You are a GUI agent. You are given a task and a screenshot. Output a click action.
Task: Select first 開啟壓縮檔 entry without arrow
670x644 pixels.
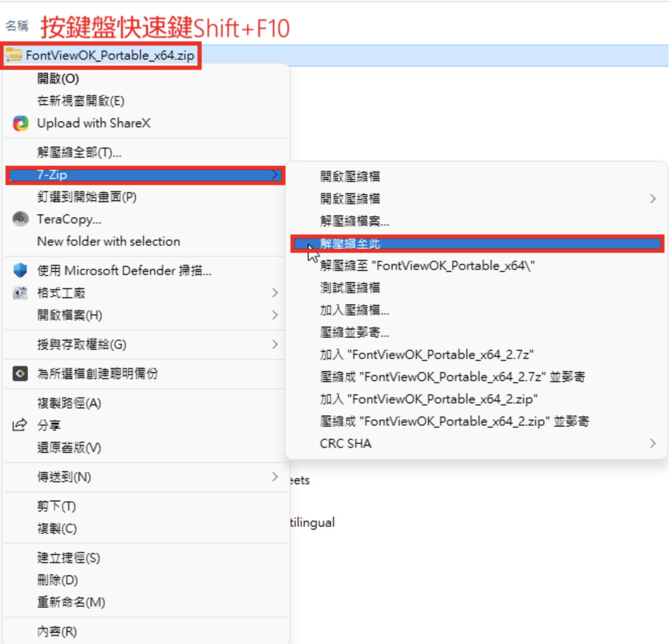476,176
